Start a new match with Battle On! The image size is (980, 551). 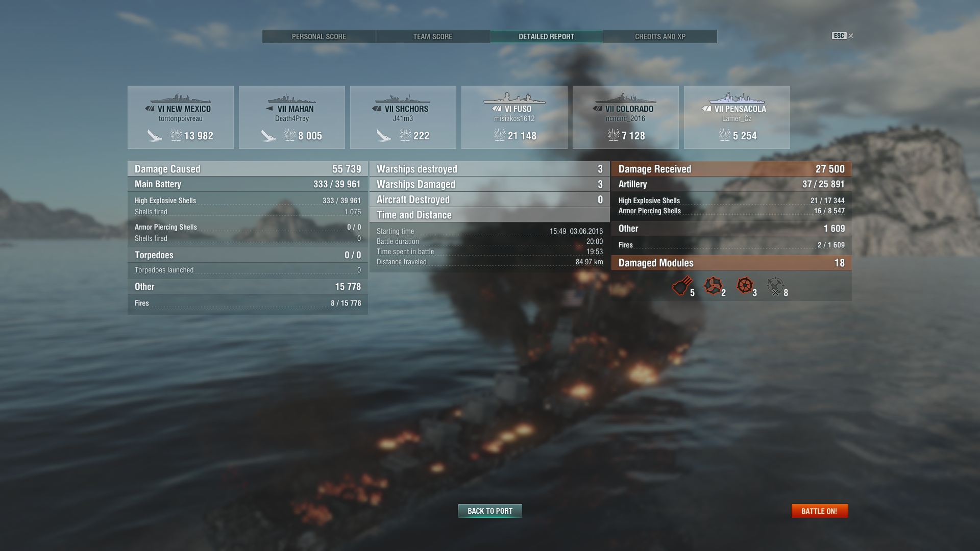819,511
